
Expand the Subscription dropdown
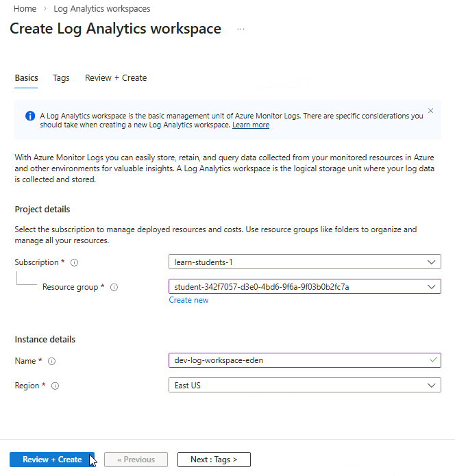[x=304, y=262]
